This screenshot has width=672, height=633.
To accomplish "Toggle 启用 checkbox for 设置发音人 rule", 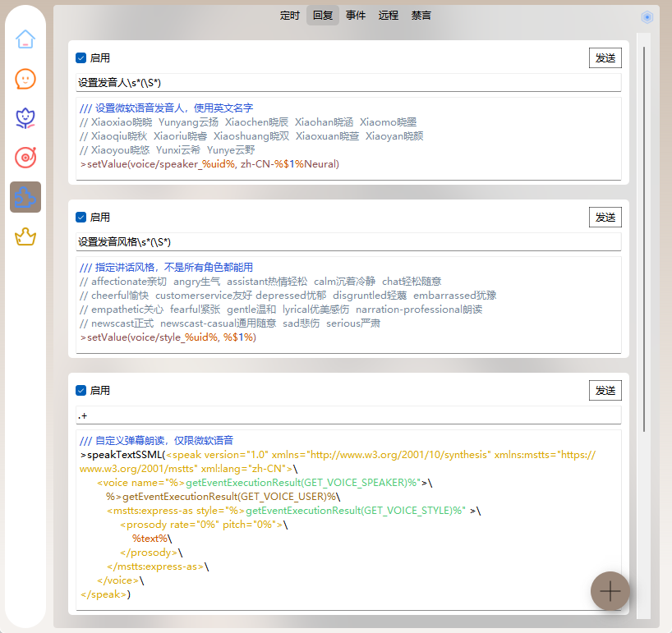I will (x=81, y=57).
